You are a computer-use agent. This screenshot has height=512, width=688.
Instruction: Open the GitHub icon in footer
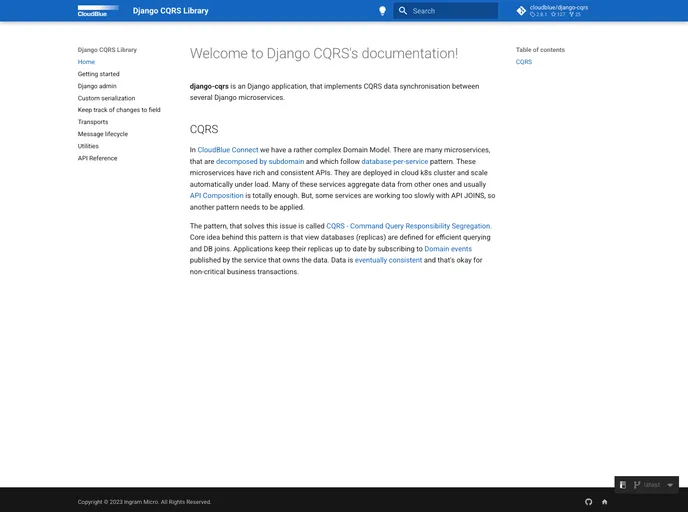(x=588, y=502)
